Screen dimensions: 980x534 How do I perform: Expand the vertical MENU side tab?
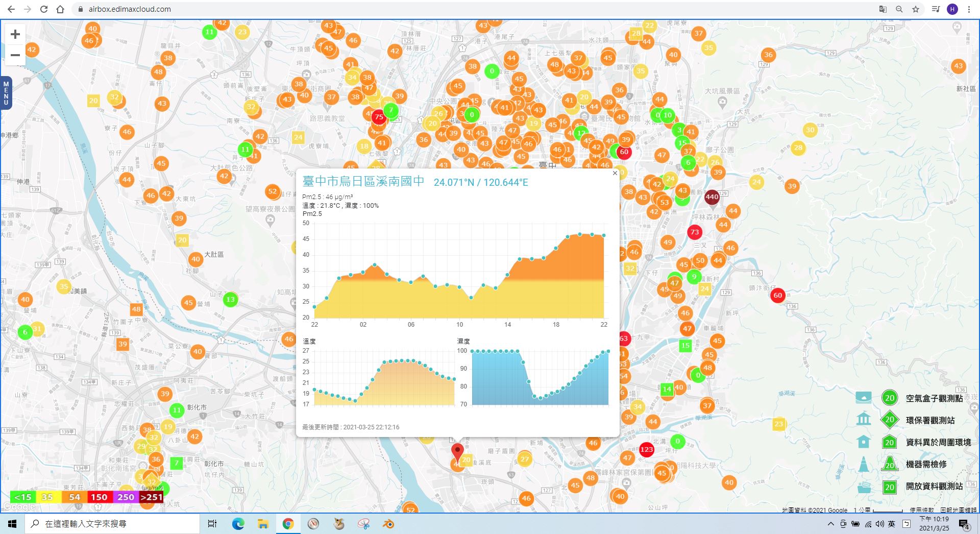coord(6,93)
